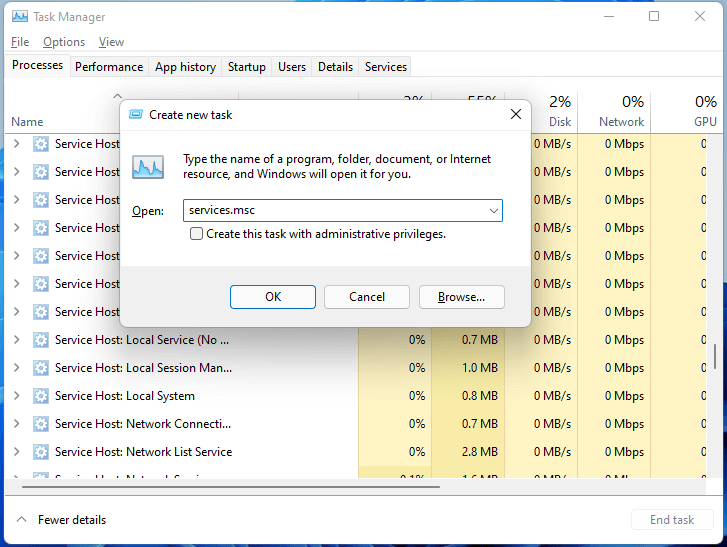Screen dimensions: 727x547
Task: Click the vertical scrollbar thumb of the process list
Action: click(x=714, y=356)
